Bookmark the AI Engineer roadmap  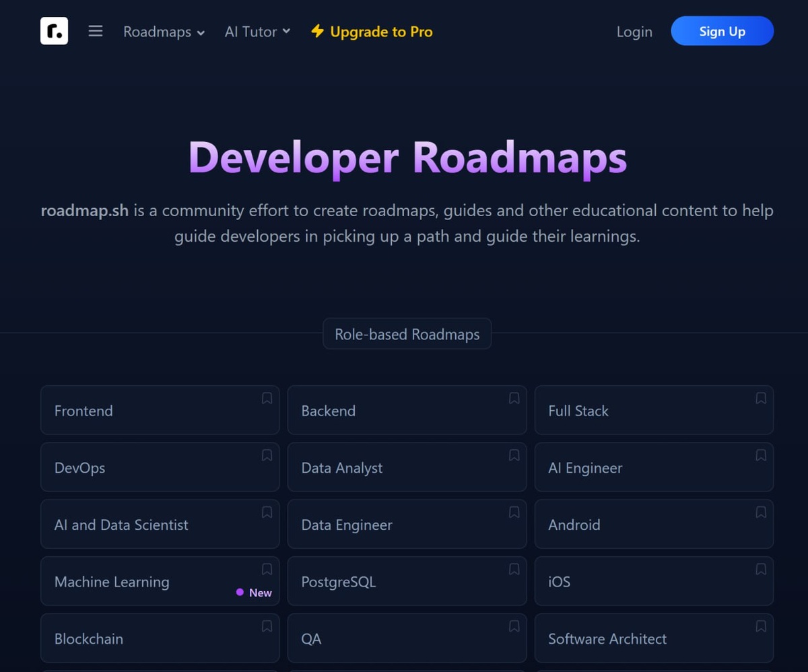click(x=761, y=455)
